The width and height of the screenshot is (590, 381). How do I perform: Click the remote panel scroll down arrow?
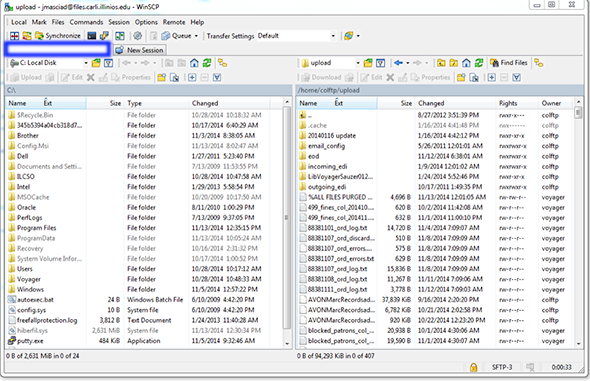(579, 343)
